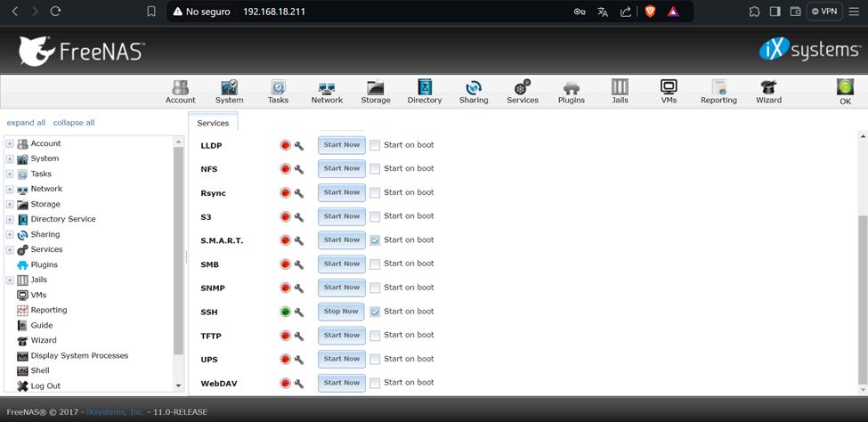Open the Services toolbar icon
Image resolution: width=868 pixels, height=422 pixels.
(523, 92)
